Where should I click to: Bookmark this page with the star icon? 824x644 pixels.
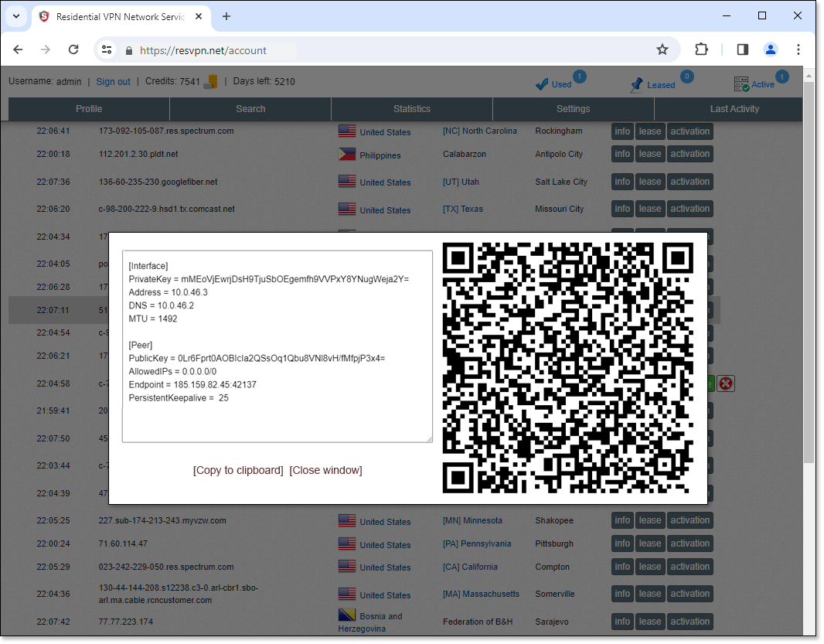(x=662, y=50)
